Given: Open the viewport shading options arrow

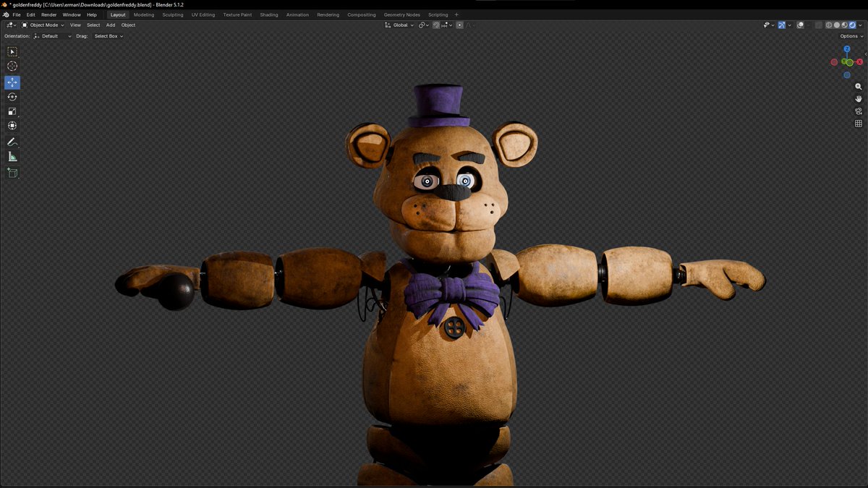Looking at the screenshot, I should [x=860, y=25].
